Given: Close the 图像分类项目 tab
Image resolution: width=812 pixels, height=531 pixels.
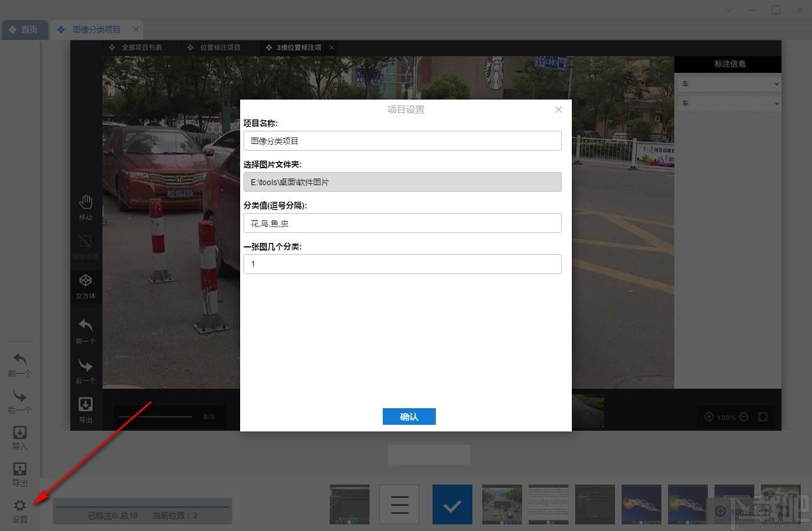Looking at the screenshot, I should pyautogui.click(x=136, y=30).
